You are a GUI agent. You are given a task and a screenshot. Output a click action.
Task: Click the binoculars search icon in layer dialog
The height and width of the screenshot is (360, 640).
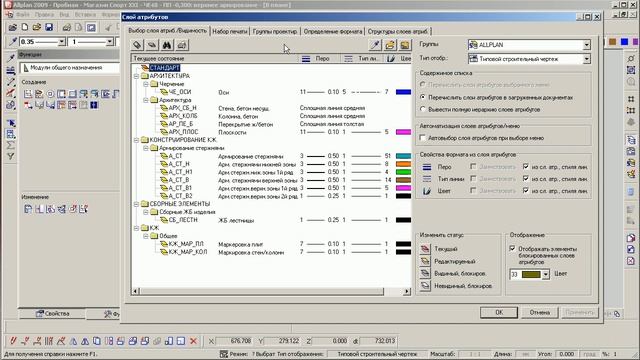(x=167, y=45)
